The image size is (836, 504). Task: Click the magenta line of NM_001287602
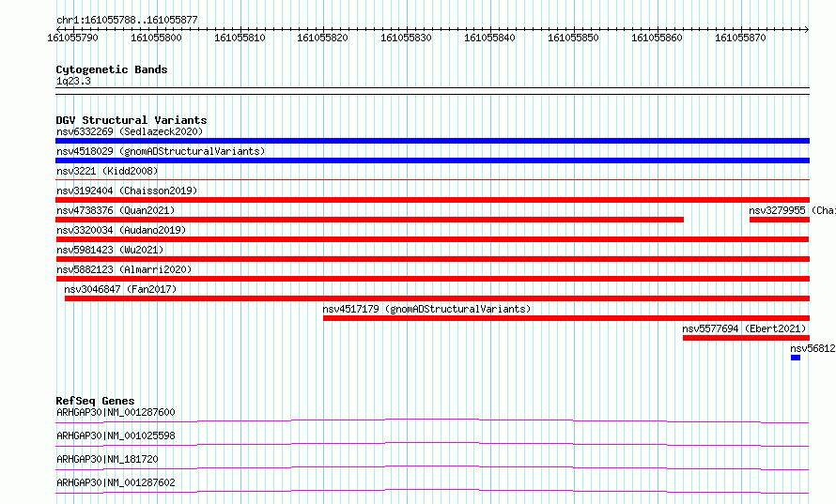click(x=432, y=491)
